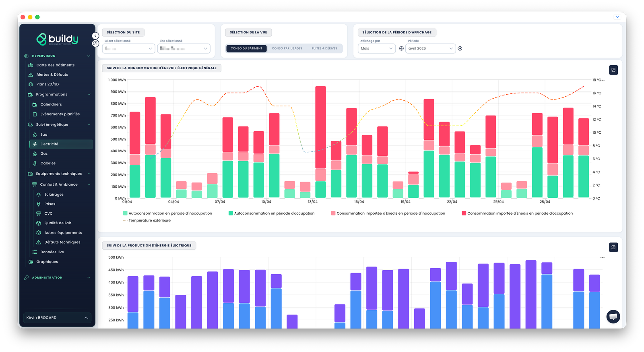The width and height of the screenshot is (644, 352).
Task: Open the Kévin BROCARD user menu
Action: pos(57,318)
